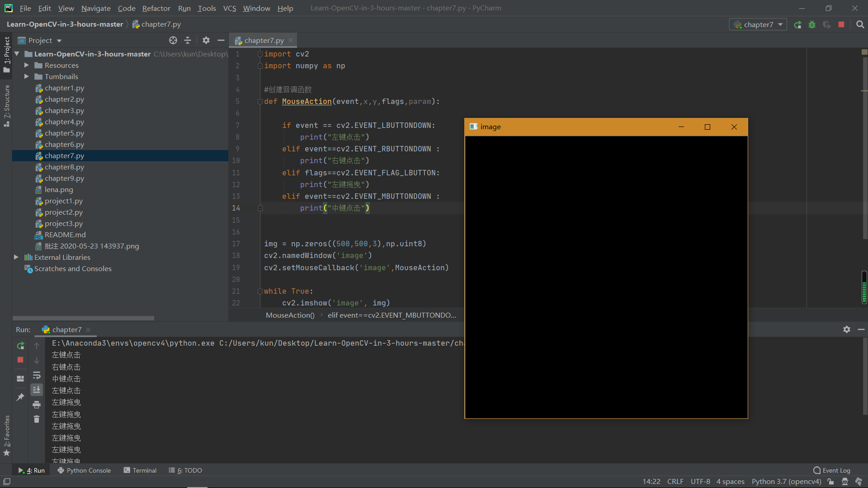Click the green Rerun button in Run panel
This screenshot has width=868, height=488.
[20, 346]
